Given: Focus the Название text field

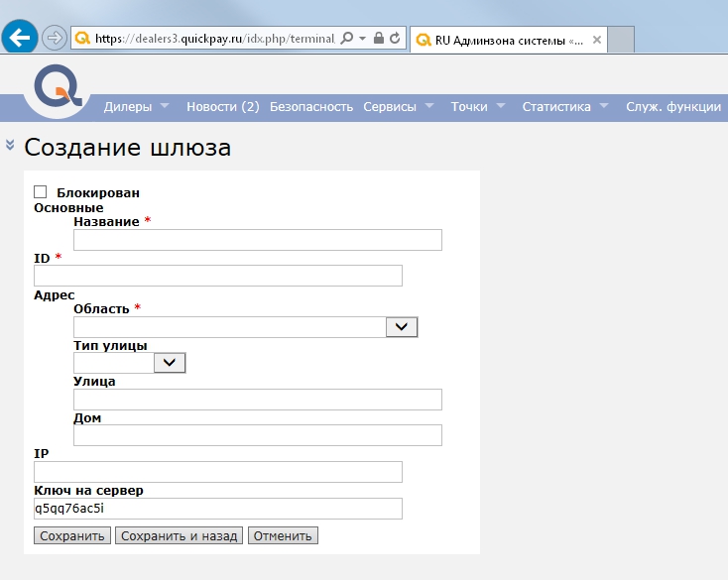Looking at the screenshot, I should [257, 240].
